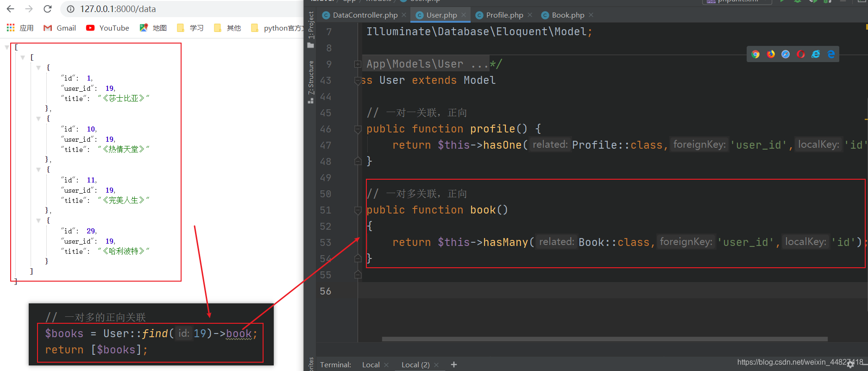Select the 《完美人生》 title value

(x=124, y=200)
